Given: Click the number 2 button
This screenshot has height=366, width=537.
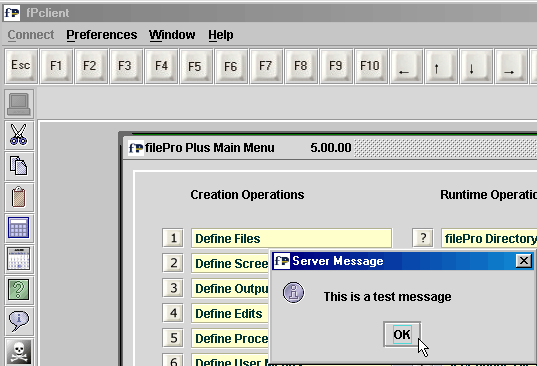Looking at the screenshot, I should 173,263.
